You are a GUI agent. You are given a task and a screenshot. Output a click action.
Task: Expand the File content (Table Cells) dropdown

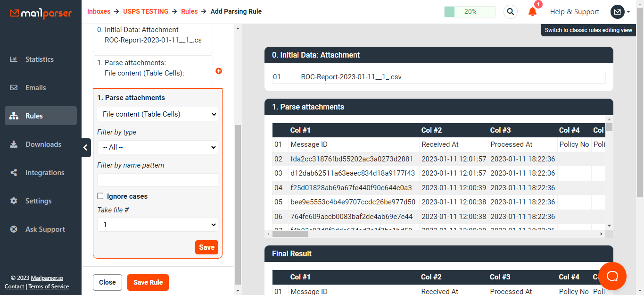[157, 114]
